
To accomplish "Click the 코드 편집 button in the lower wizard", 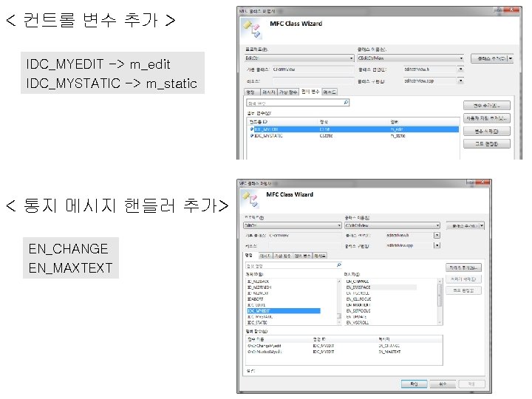I will click(x=463, y=290).
